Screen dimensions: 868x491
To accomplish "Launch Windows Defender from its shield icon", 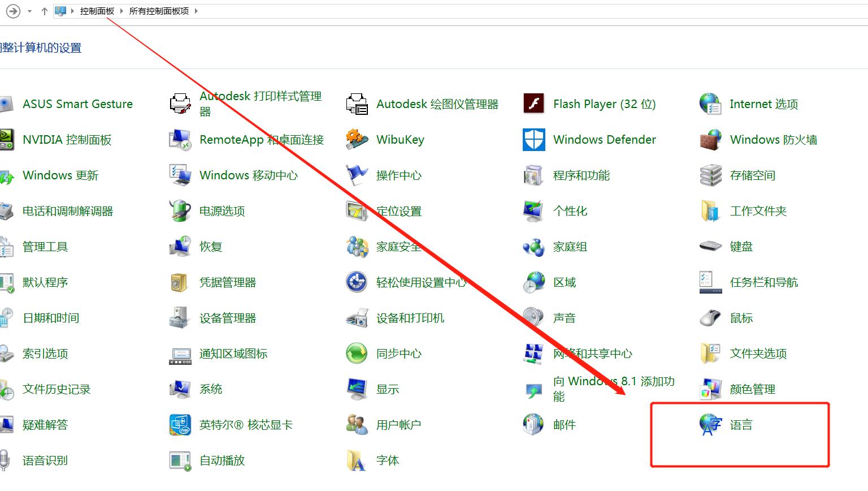I will [532, 140].
